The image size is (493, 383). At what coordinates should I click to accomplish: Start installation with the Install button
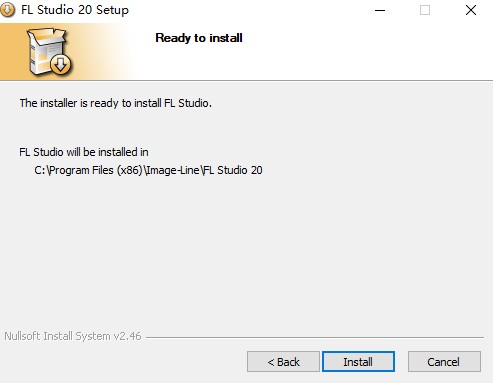358,361
